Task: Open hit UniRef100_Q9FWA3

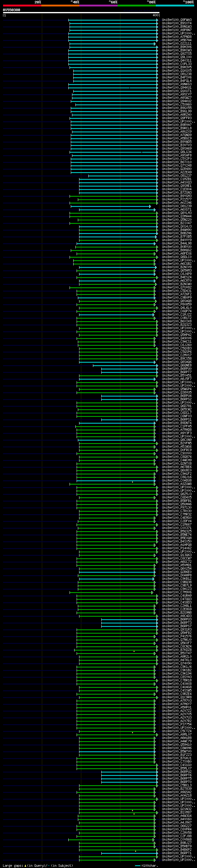Action: 177,20
